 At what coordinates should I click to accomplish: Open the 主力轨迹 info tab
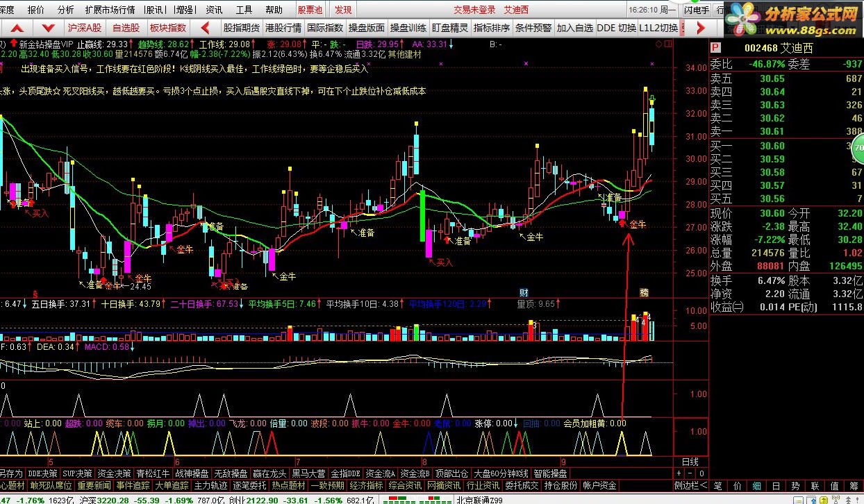pyautogui.click(x=211, y=485)
